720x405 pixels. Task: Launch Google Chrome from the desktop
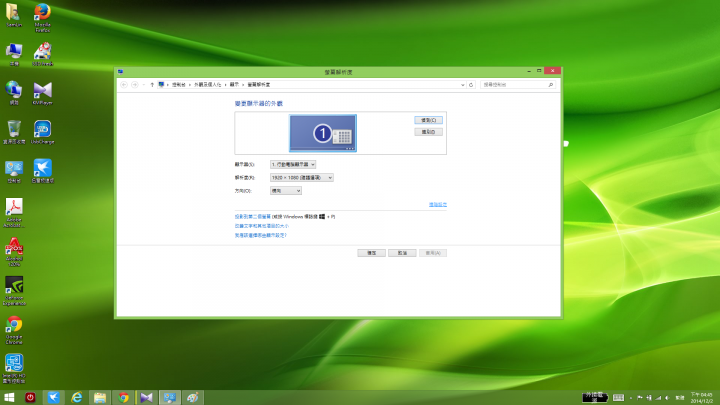pyautogui.click(x=14, y=330)
